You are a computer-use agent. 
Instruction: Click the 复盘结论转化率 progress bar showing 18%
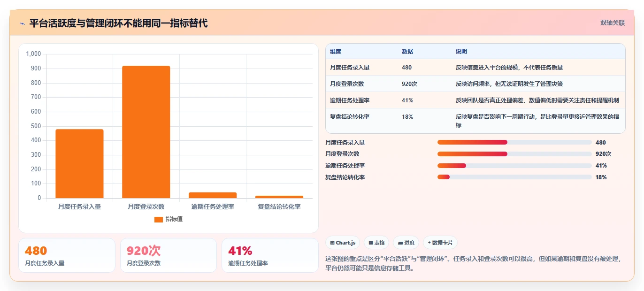(x=514, y=177)
